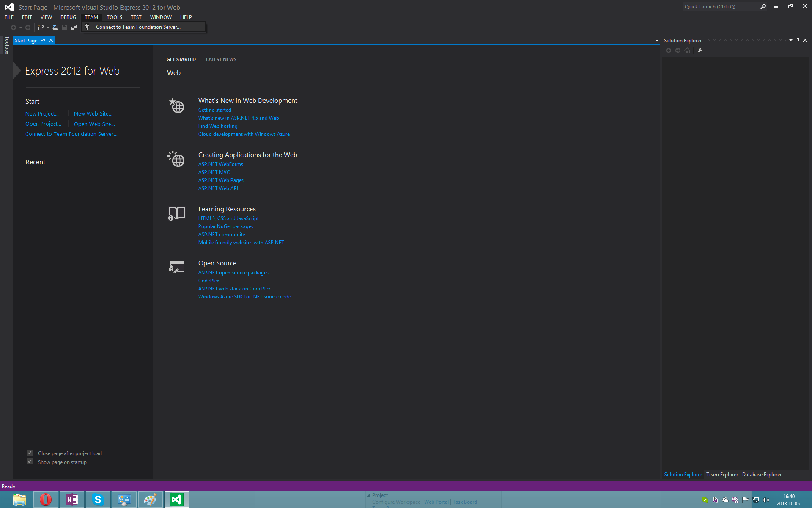Open the Getting started link
This screenshot has height=508, width=812.
pos(215,110)
